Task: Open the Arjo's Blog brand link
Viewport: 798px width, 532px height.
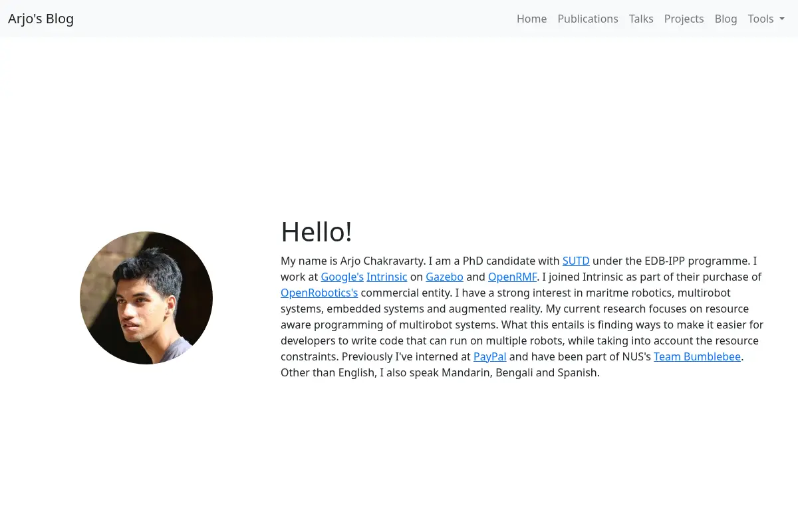Action: (41, 19)
